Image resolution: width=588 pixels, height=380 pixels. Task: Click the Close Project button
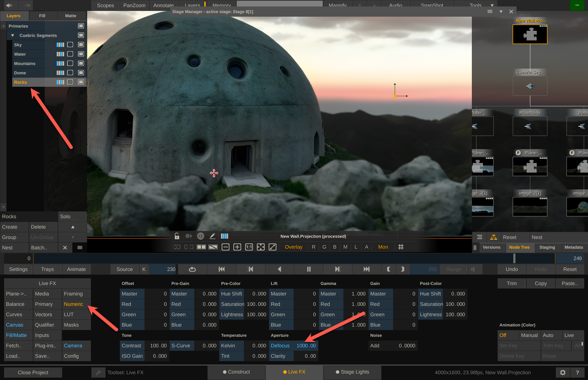point(33,372)
